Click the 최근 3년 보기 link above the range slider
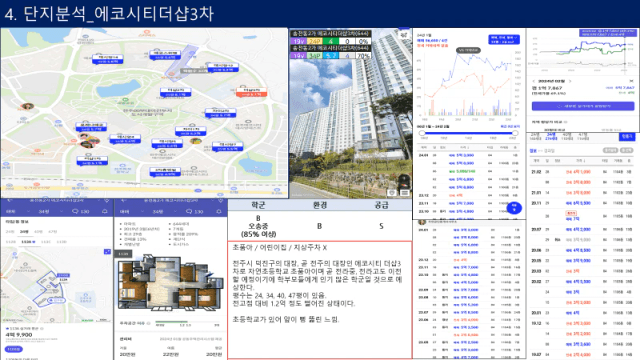 (x=510, y=127)
